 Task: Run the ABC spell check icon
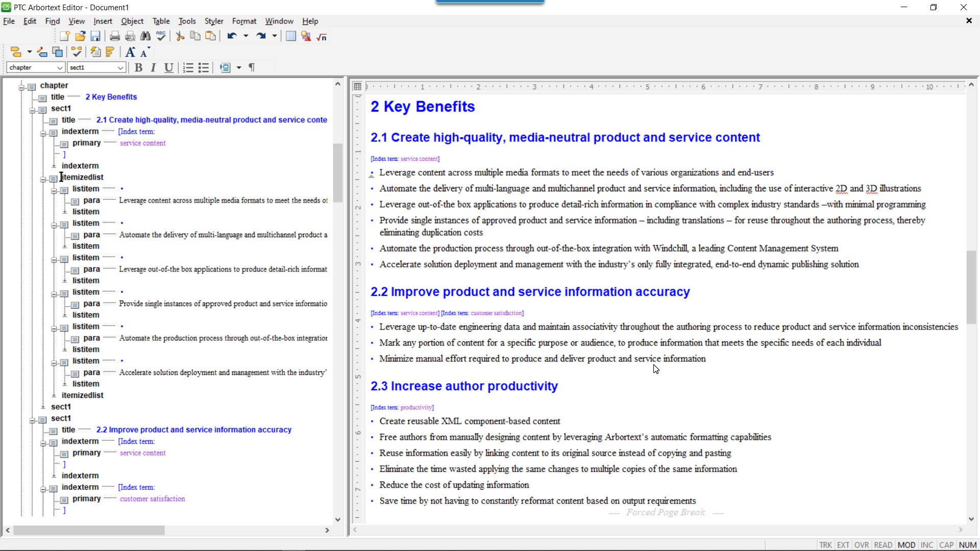[161, 36]
